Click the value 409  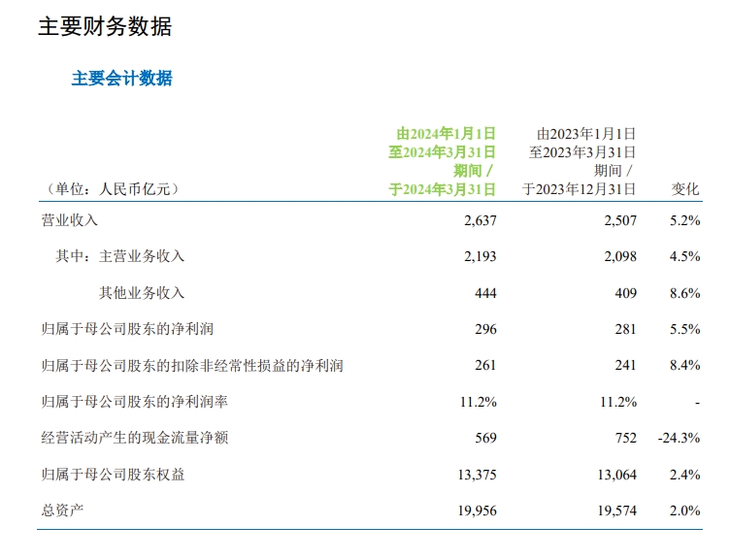click(x=626, y=293)
